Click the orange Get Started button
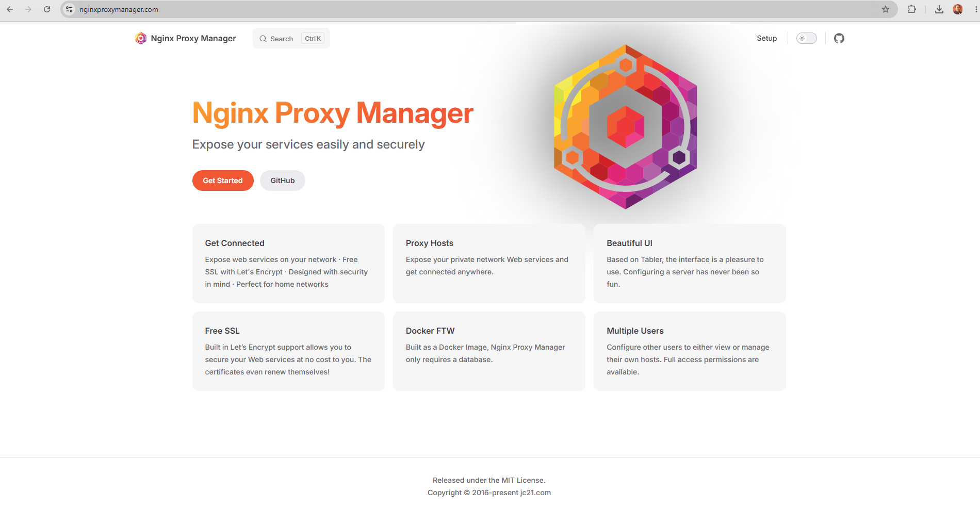980x507 pixels. [223, 181]
